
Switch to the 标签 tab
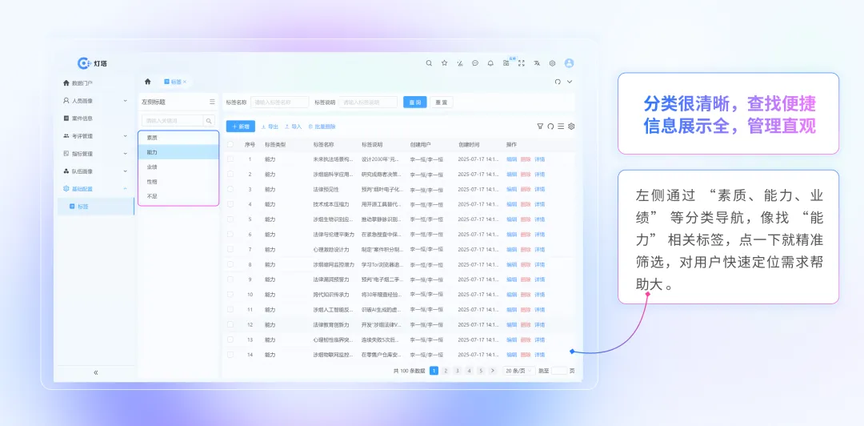click(175, 82)
